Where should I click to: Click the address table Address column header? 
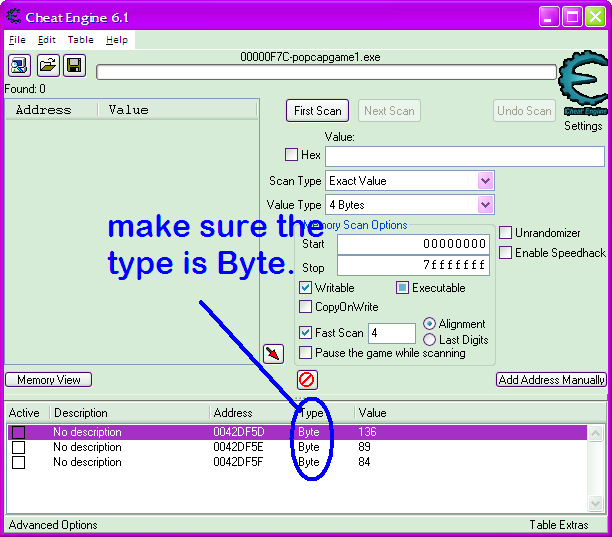[x=233, y=413]
